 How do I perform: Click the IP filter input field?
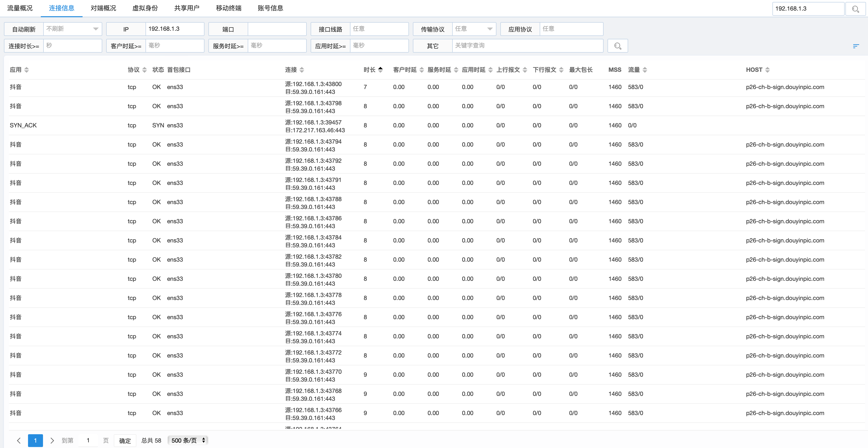[174, 29]
